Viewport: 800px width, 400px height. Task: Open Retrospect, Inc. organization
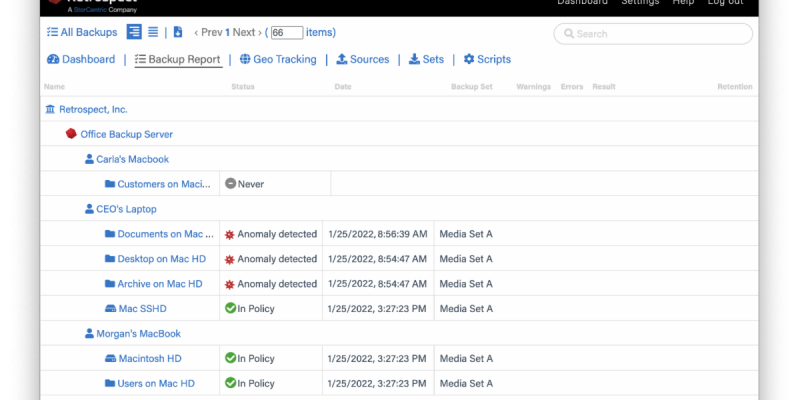point(93,109)
